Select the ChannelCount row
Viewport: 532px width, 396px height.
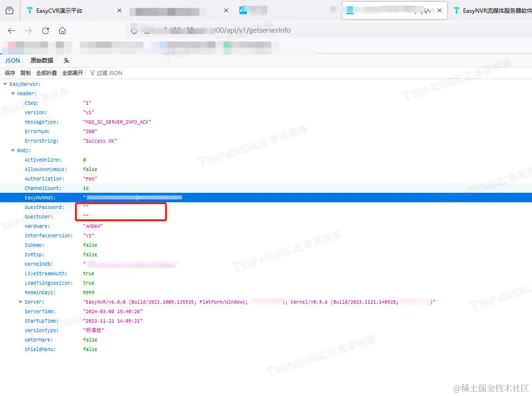click(x=266, y=189)
